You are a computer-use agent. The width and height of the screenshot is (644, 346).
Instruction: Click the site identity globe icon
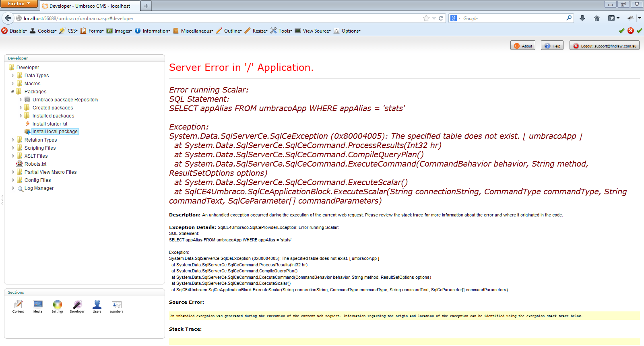pos(19,18)
